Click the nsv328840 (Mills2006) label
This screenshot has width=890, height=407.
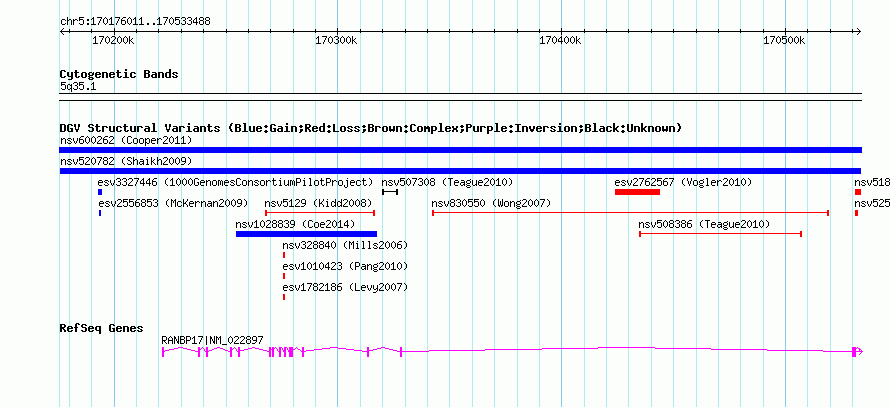(346, 245)
